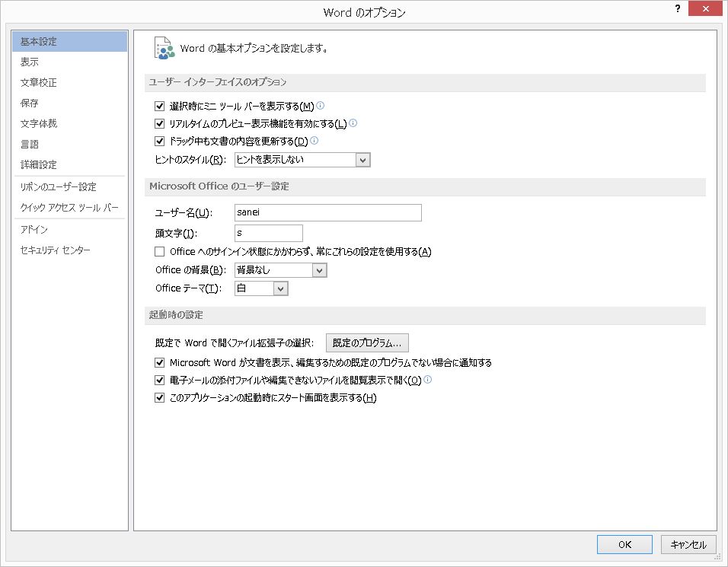Click the info icon beside ミニ ツール バー option
728x567 pixels.
[x=320, y=105]
